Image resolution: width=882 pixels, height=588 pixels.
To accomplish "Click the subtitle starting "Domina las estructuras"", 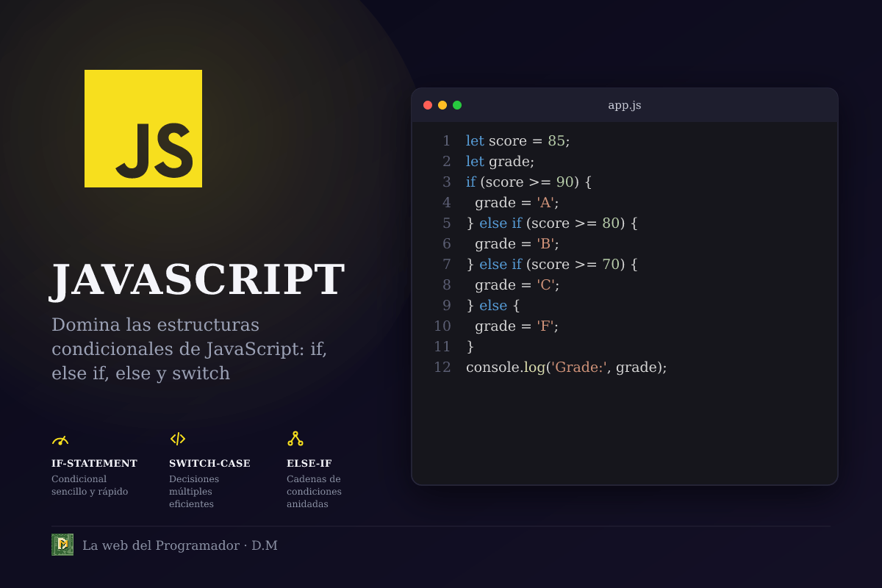I will click(x=190, y=349).
